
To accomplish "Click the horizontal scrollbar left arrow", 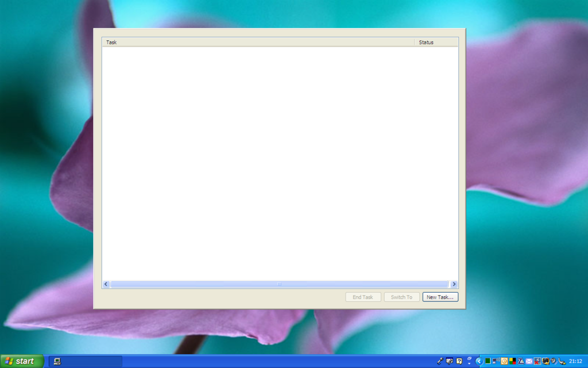I will pos(106,284).
